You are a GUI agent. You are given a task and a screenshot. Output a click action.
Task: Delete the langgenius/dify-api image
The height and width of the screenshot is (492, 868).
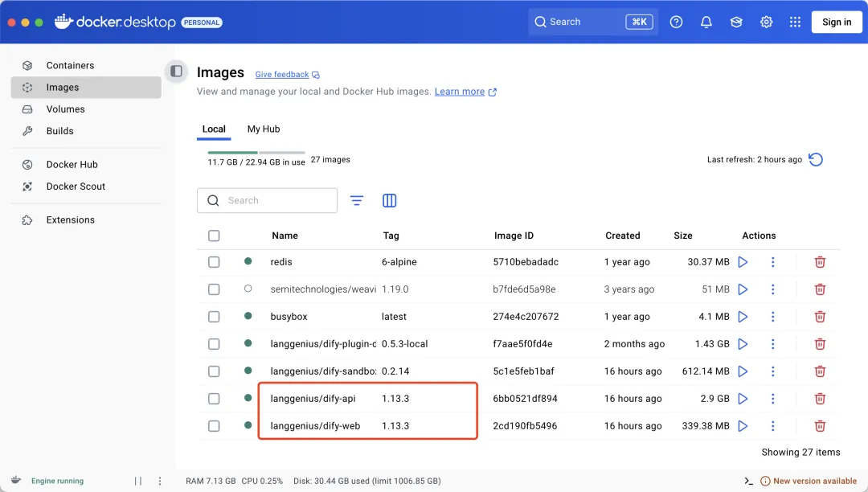(820, 399)
